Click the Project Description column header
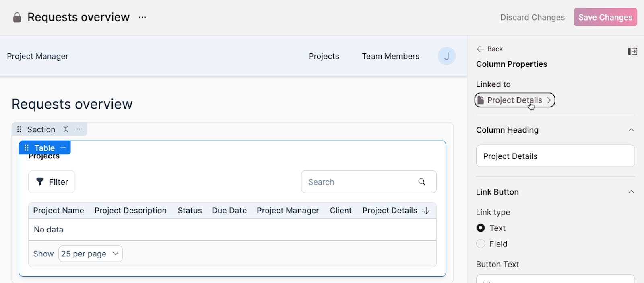The height and width of the screenshot is (283, 644). click(x=130, y=211)
